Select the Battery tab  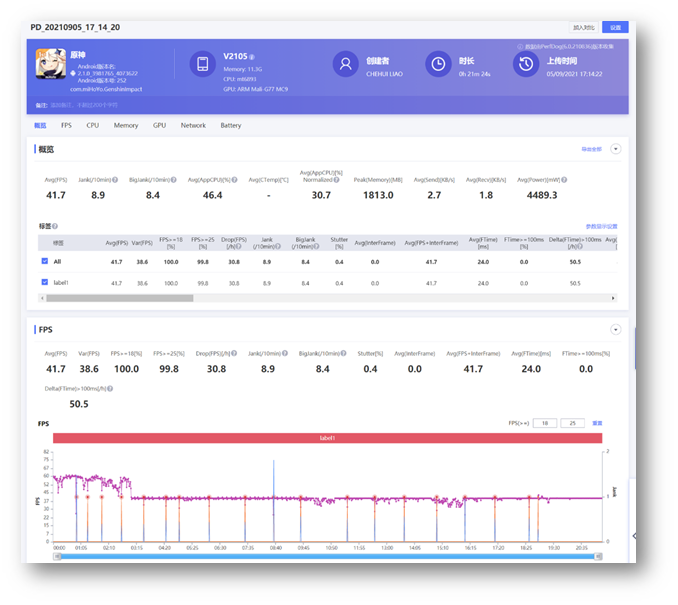pos(230,126)
